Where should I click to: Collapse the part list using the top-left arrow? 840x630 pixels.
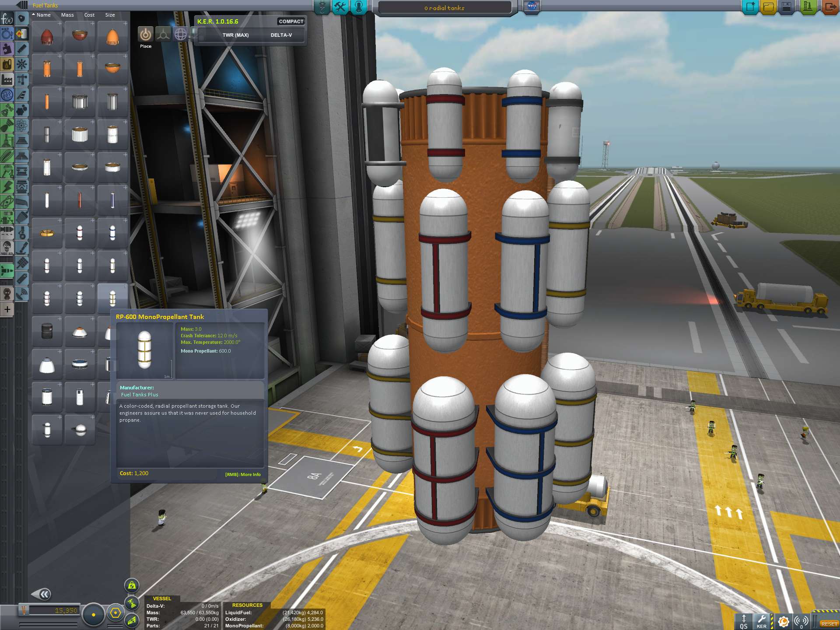pos(17,5)
